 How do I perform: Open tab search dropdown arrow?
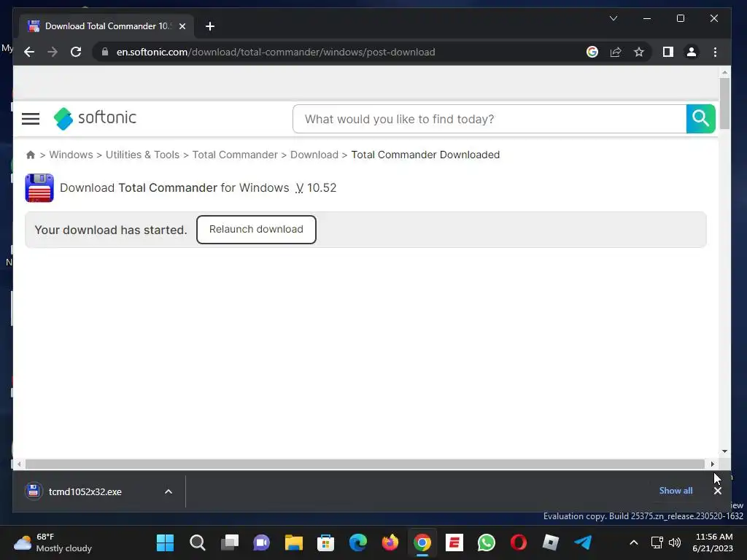coord(614,18)
